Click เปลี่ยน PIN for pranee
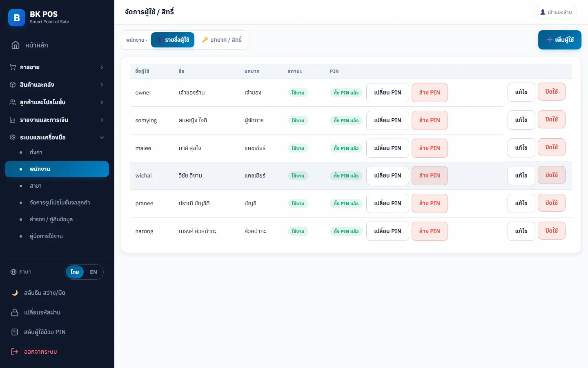The image size is (588, 368). click(388, 203)
